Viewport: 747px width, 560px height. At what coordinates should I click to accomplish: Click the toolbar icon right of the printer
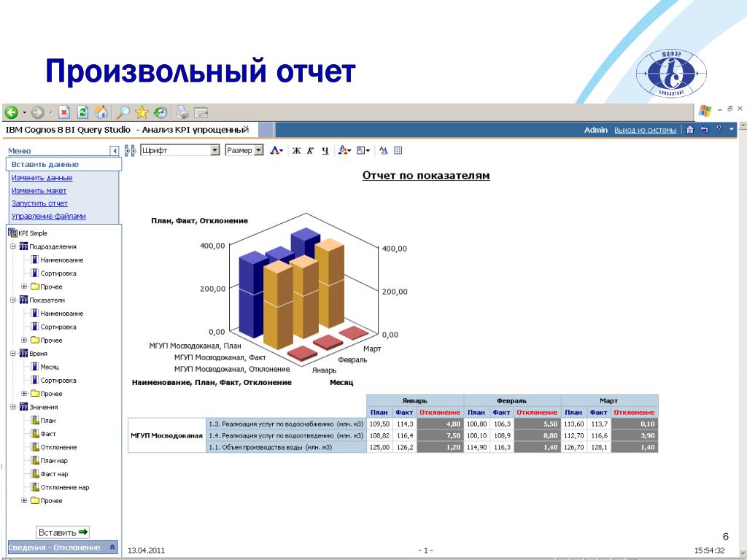201,113
